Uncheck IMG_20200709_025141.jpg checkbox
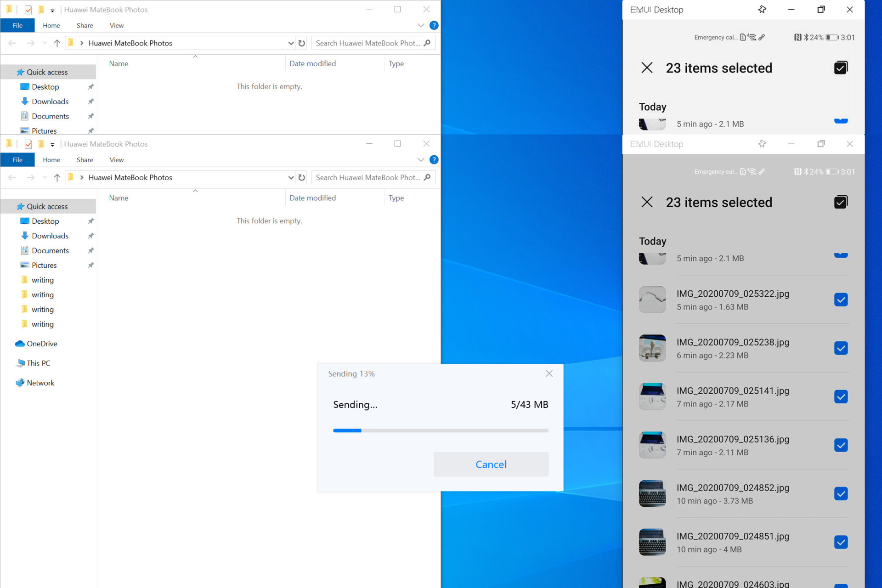This screenshot has height=588, width=882. click(841, 396)
